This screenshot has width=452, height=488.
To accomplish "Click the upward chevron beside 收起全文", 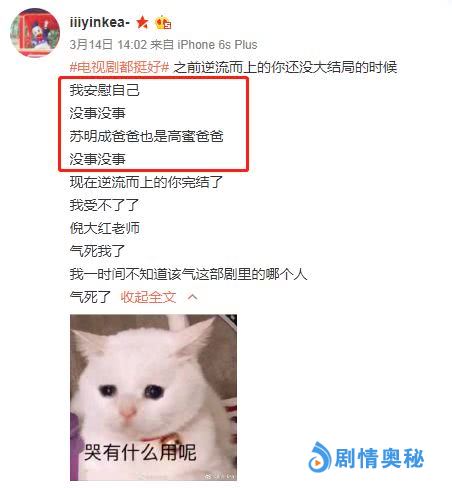I will coord(192,297).
